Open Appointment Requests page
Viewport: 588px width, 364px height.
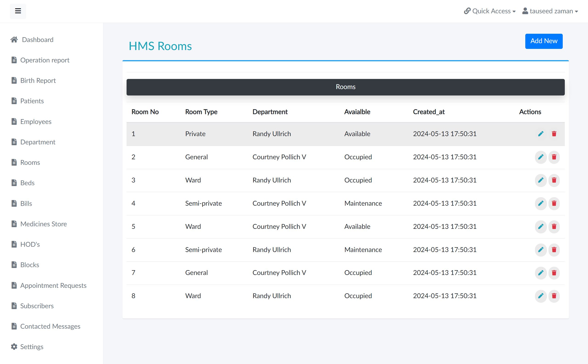53,286
